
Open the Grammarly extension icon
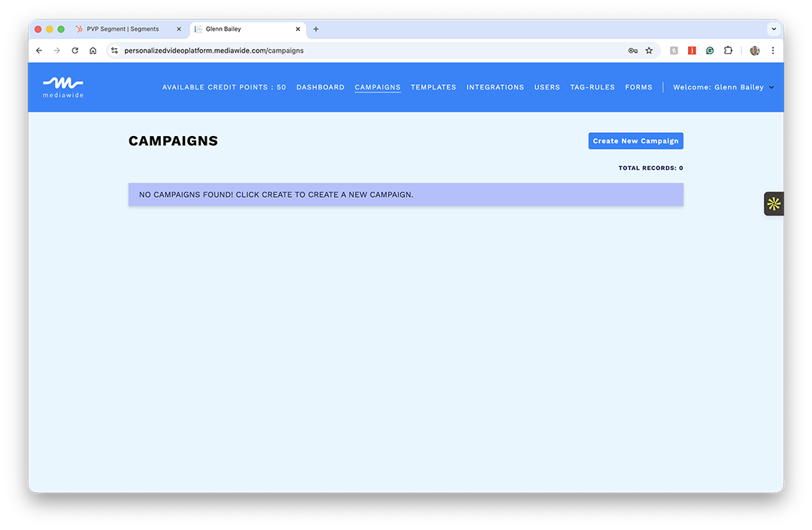[710, 50]
